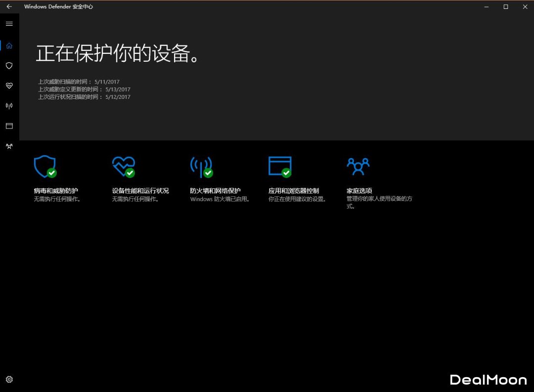The width and height of the screenshot is (534, 392).
Task: Open the 防火墙和网络保护 text link
Action: point(215,191)
